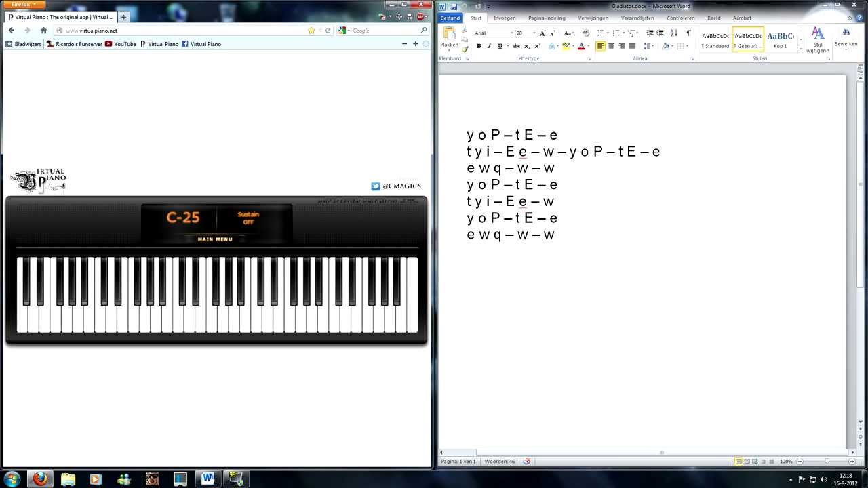Toggle the active left-align text button
The image size is (868, 488).
(601, 46)
